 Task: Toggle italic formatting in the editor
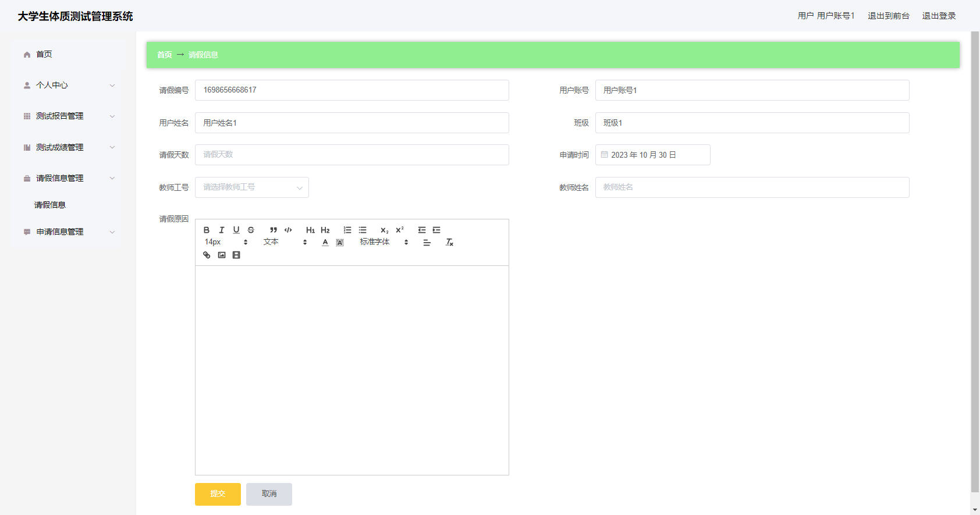point(222,230)
